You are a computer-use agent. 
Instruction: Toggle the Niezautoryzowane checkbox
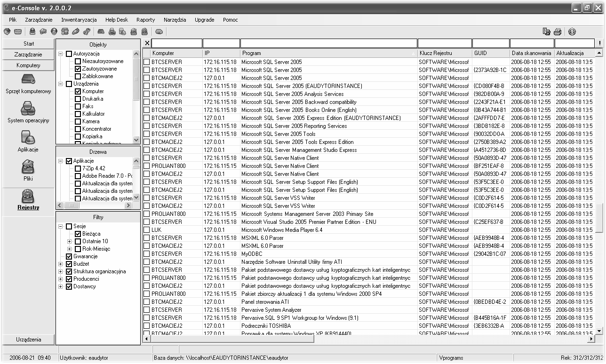pos(78,61)
